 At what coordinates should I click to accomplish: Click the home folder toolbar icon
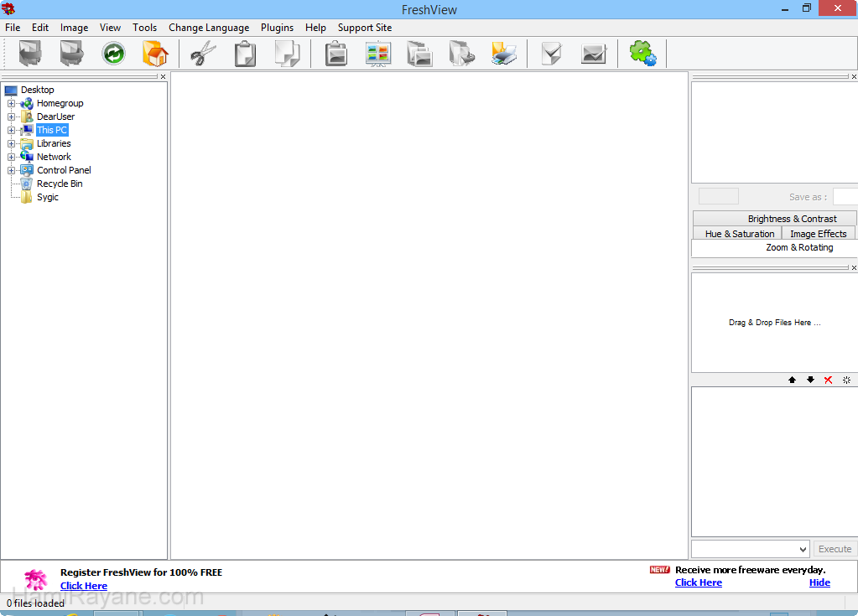click(155, 54)
